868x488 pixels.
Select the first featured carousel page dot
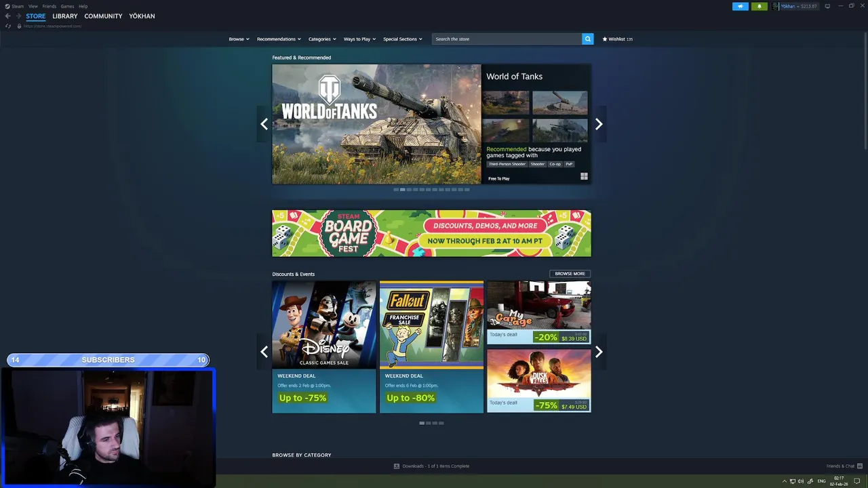[396, 190]
